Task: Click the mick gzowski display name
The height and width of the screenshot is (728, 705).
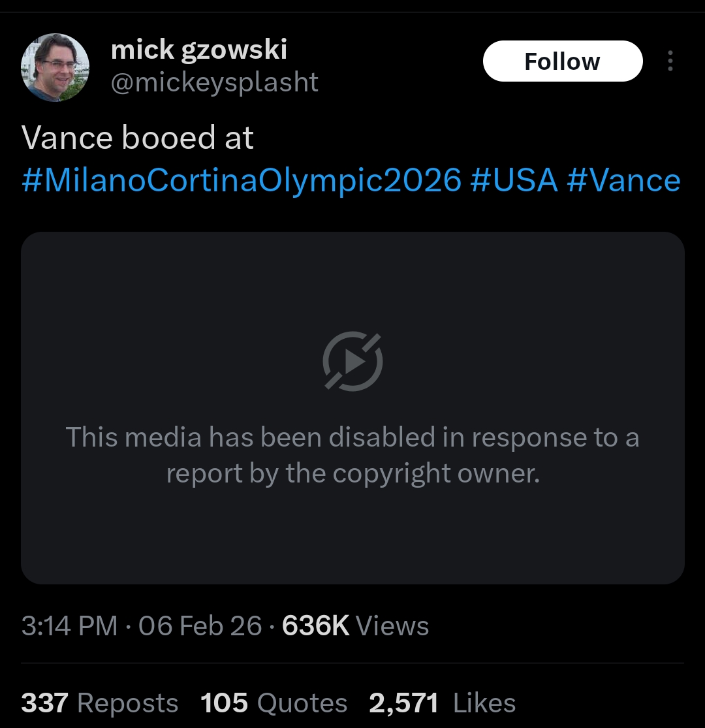Action: [199, 50]
